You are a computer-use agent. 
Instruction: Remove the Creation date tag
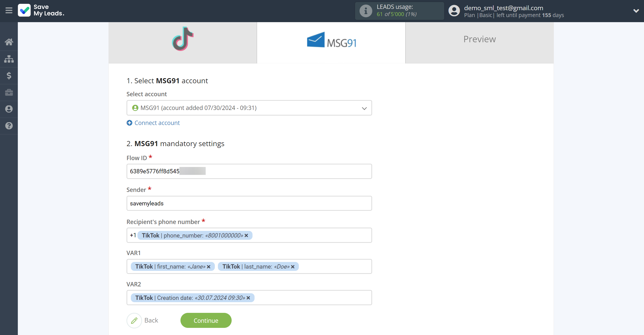[x=248, y=298]
